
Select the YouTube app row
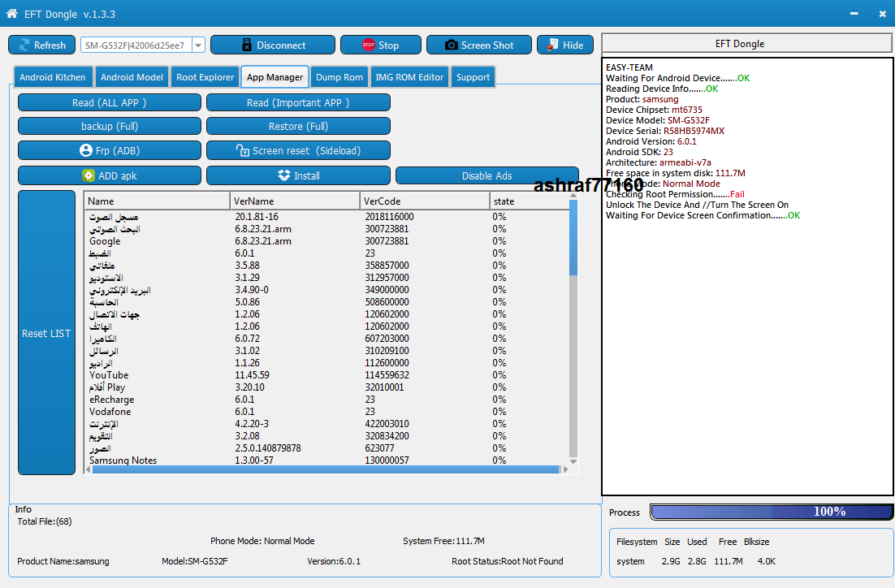(x=326, y=375)
